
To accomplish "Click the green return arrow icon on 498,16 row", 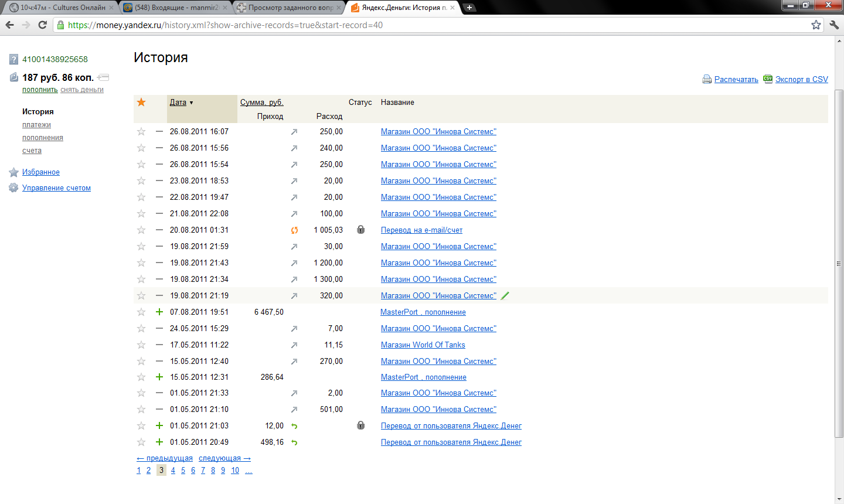I will tap(294, 442).
